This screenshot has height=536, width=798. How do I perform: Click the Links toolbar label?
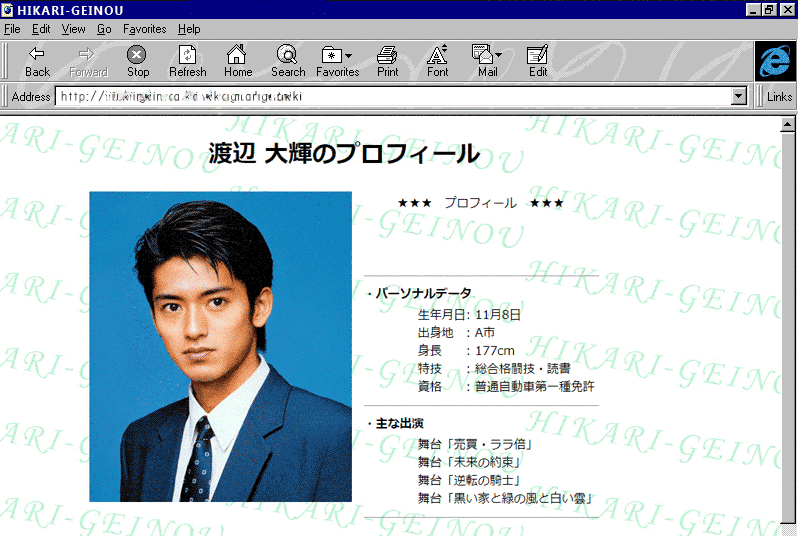pos(780,97)
